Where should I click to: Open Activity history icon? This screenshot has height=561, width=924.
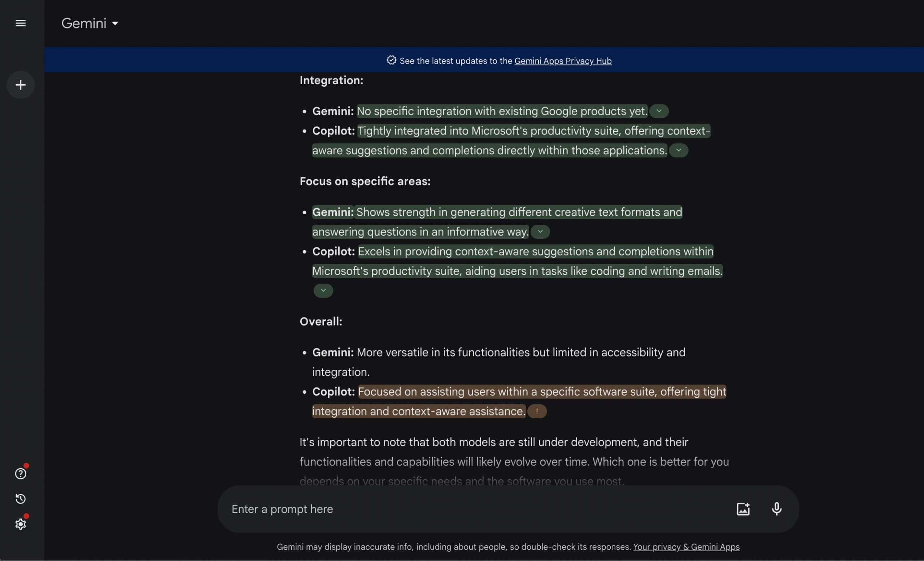(x=21, y=499)
